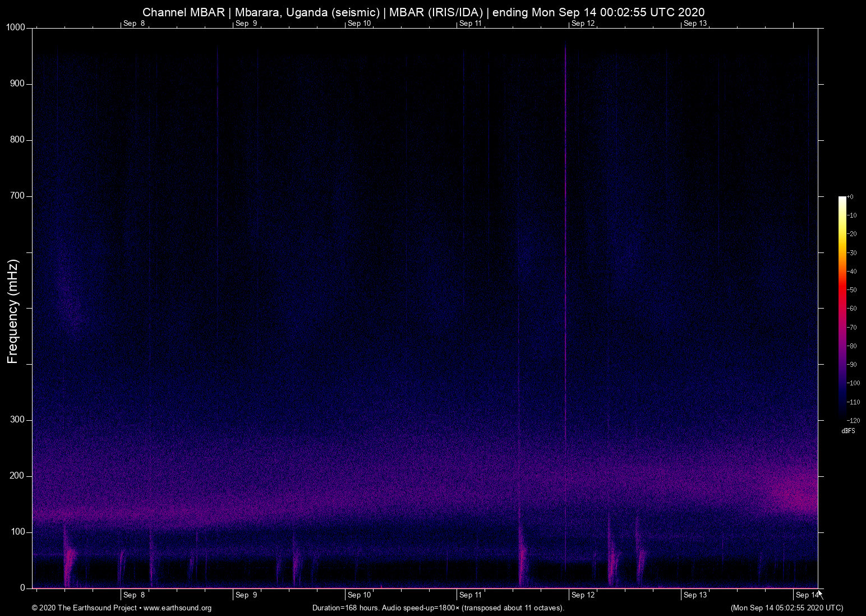Click the Duration=168 hours caption text

437,608
